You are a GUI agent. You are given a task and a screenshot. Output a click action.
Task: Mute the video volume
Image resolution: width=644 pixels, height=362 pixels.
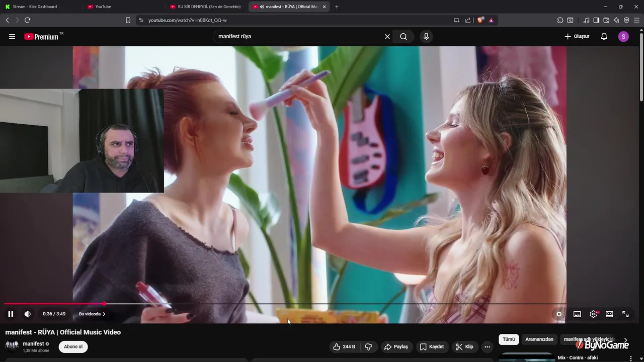click(x=28, y=314)
